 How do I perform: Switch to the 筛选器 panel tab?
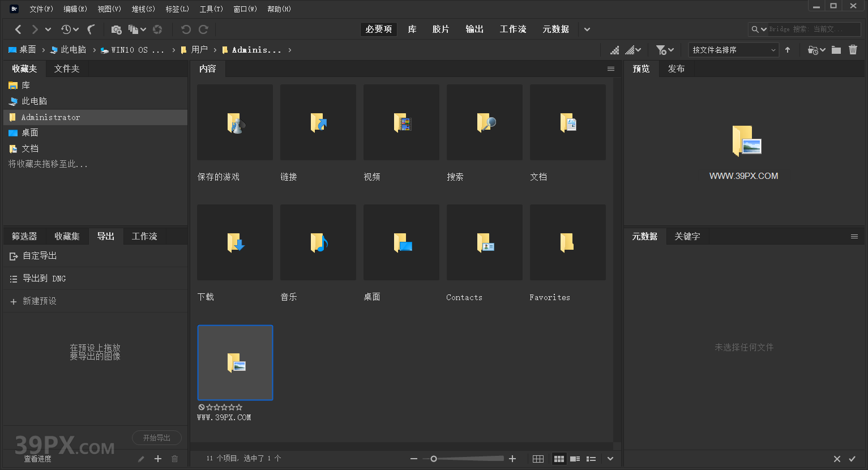24,236
